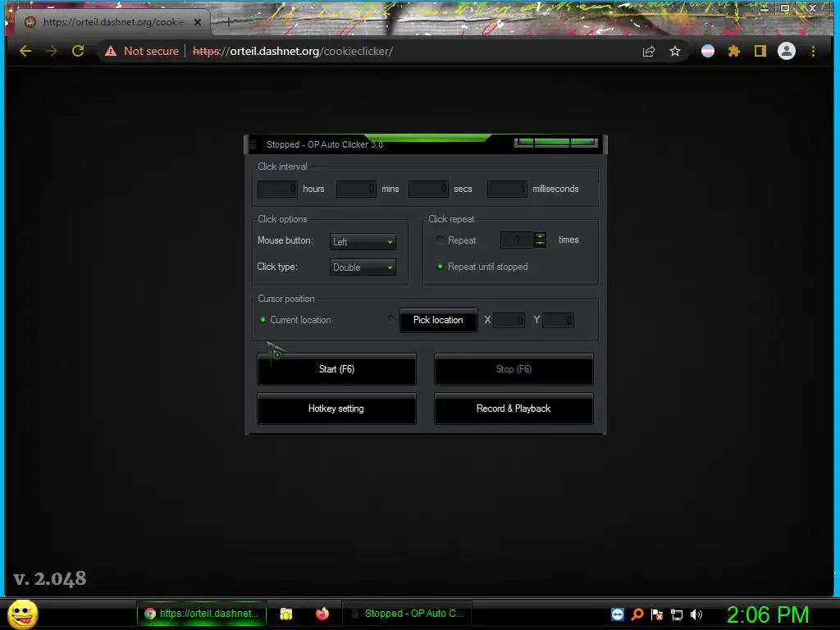Open Record & Playback
The width and height of the screenshot is (840, 630).
[x=514, y=409]
